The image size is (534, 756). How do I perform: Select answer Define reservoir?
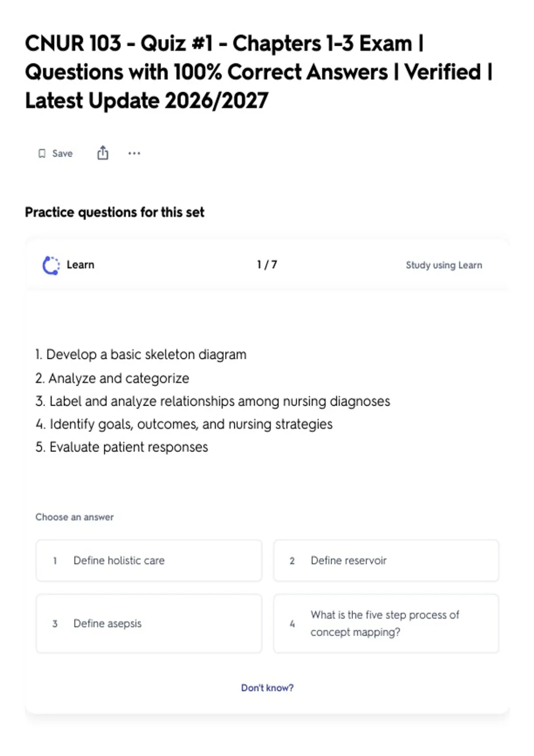click(386, 560)
